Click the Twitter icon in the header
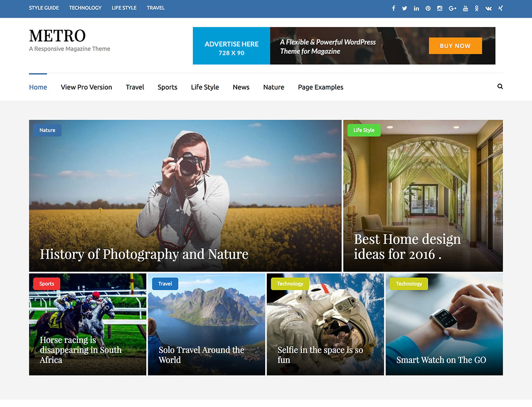Image resolution: width=532 pixels, height=407 pixels. click(405, 8)
